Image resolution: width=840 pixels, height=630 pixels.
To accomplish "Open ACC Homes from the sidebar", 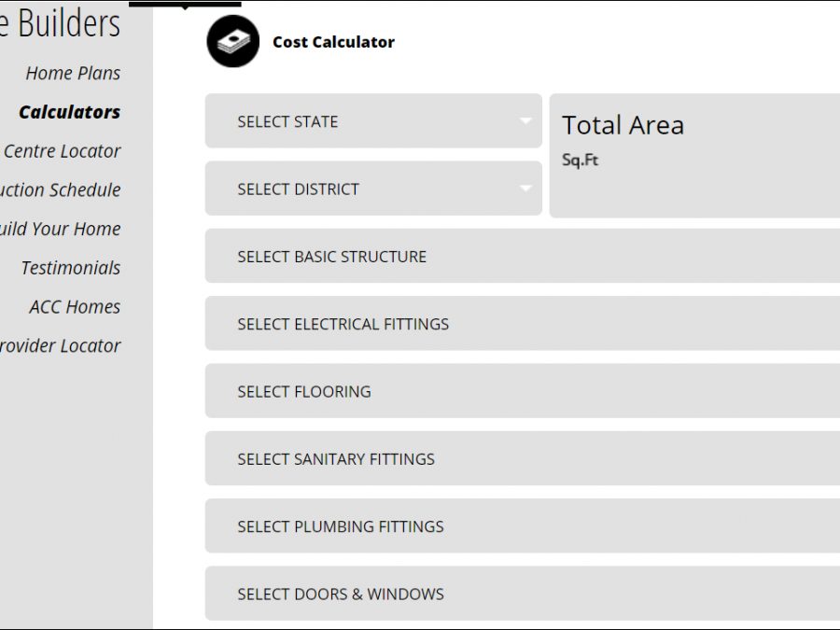I will [x=75, y=307].
